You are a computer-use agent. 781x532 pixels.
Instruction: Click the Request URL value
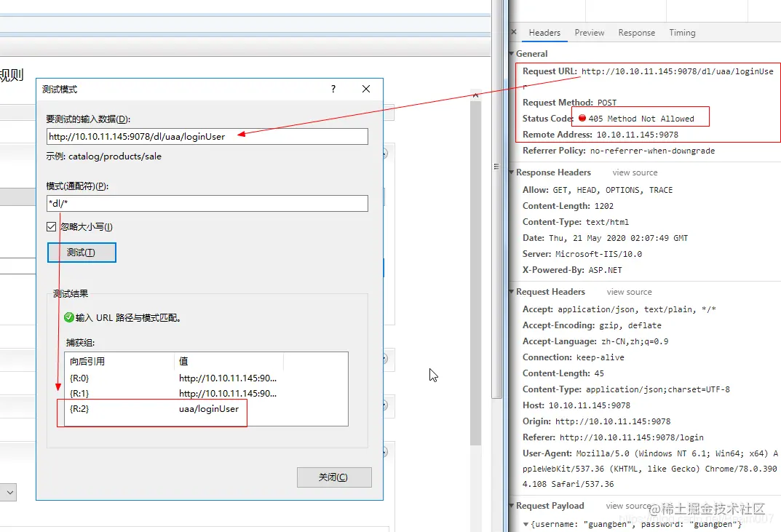(678, 71)
